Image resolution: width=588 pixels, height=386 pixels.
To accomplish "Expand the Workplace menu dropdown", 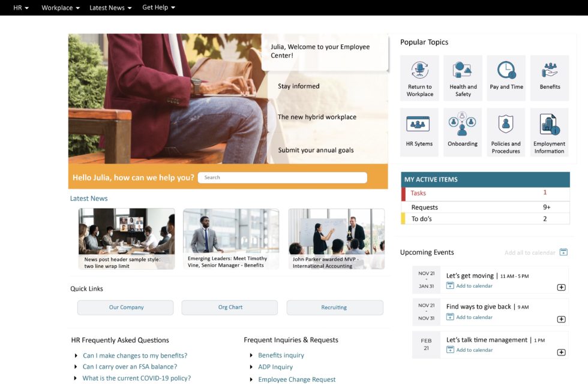I will (x=59, y=8).
